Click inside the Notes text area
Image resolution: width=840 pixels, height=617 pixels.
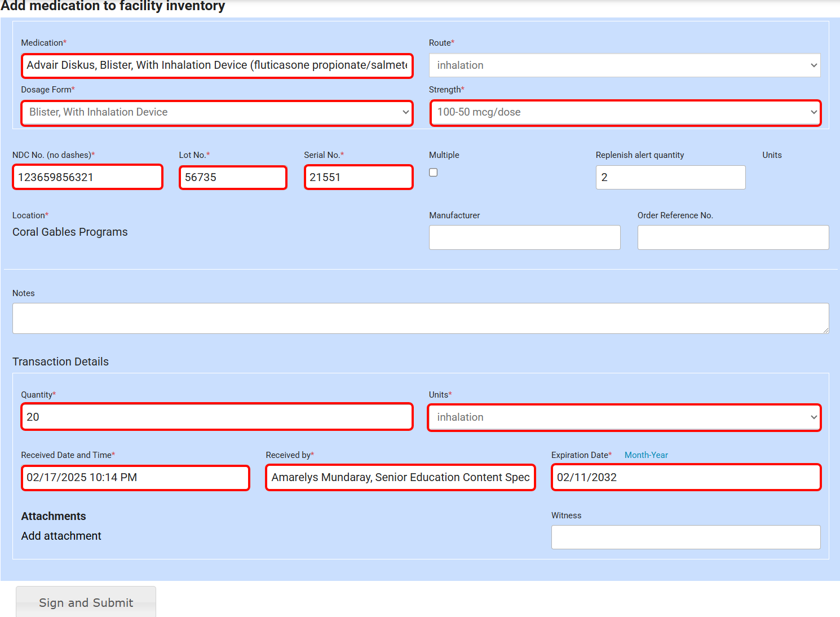(x=420, y=318)
